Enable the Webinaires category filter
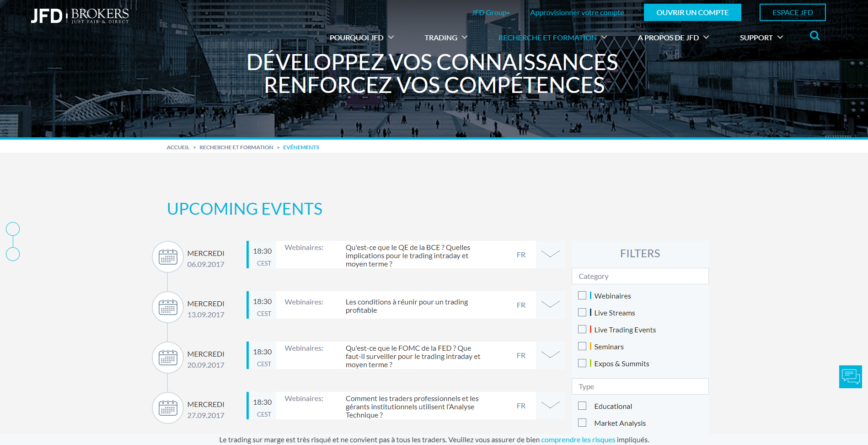868x445 pixels. 582,296
